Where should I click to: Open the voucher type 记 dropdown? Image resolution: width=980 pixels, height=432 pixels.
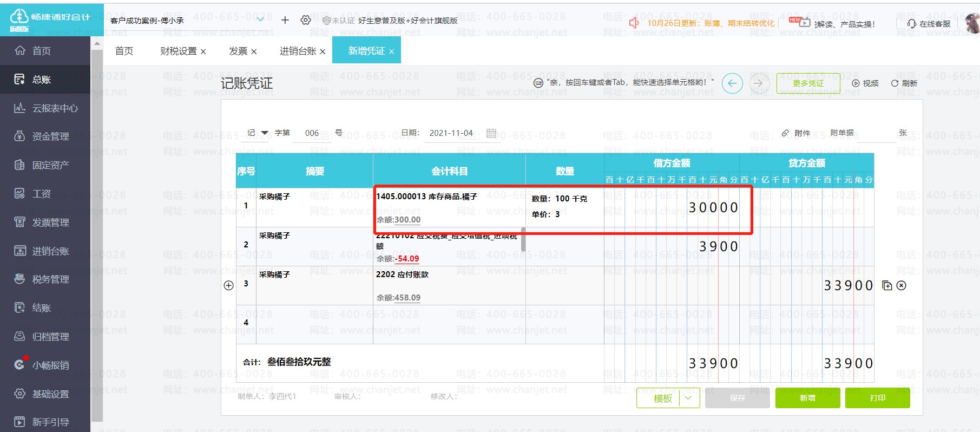coord(265,133)
